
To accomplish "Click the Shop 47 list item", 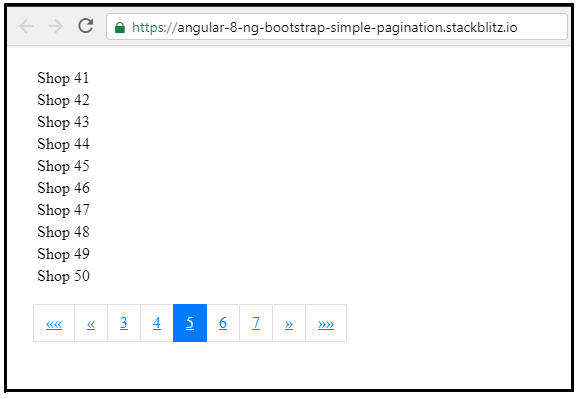I will [63, 210].
